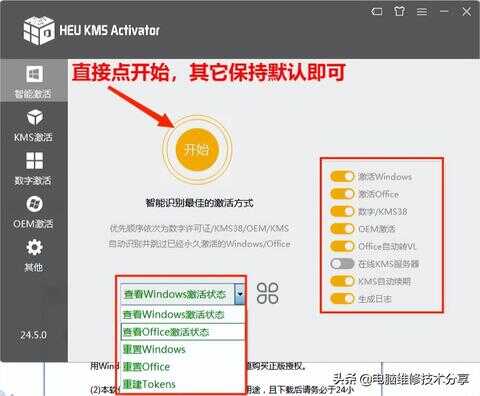Open the 其他 gear settings icon
Image resolution: width=480 pixels, height=396 pixels.
[34, 247]
